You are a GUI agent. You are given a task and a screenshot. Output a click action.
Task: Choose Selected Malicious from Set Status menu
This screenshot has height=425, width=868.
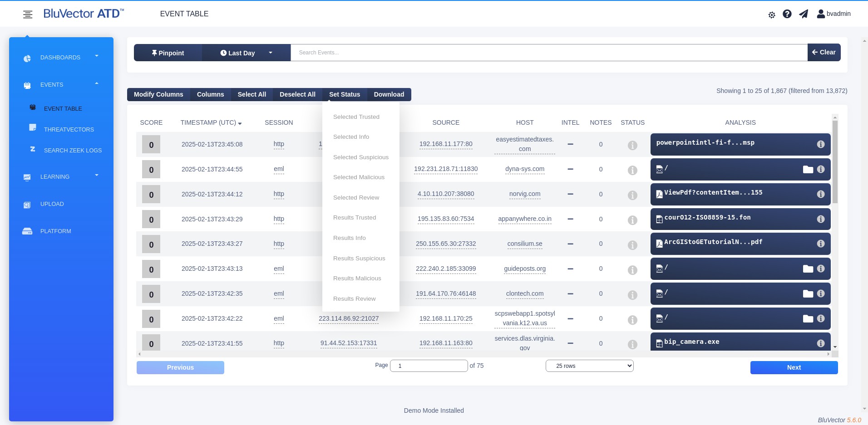(x=359, y=177)
